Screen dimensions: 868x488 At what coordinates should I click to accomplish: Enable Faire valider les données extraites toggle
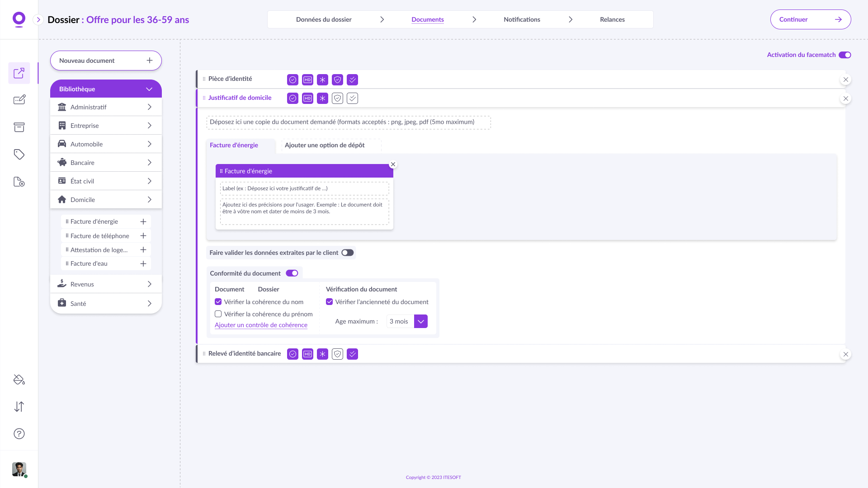pyautogui.click(x=347, y=253)
